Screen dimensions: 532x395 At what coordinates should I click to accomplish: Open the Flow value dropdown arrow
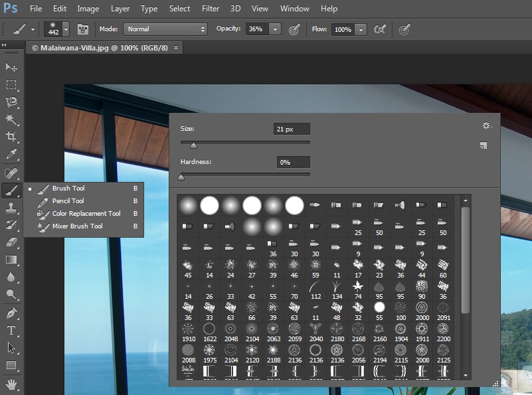(x=360, y=29)
